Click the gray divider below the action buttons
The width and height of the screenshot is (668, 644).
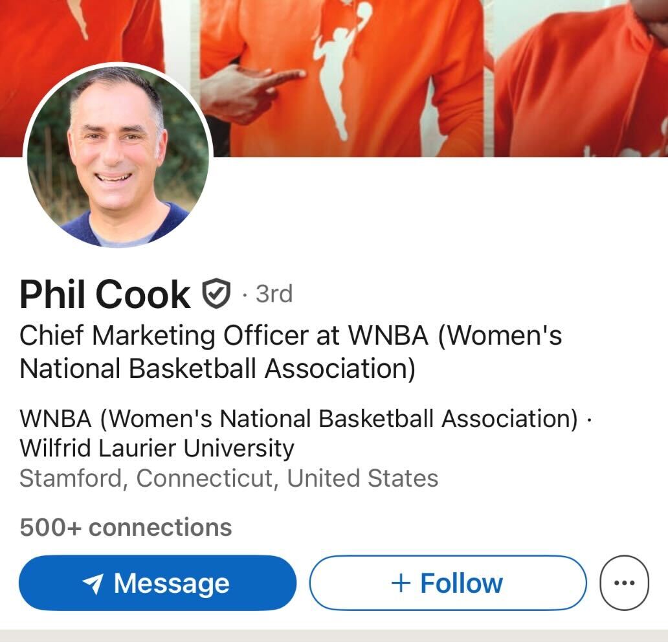coord(334,636)
